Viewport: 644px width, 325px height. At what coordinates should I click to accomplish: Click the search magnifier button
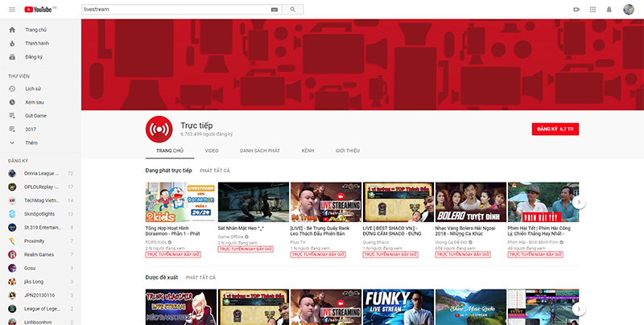point(292,9)
